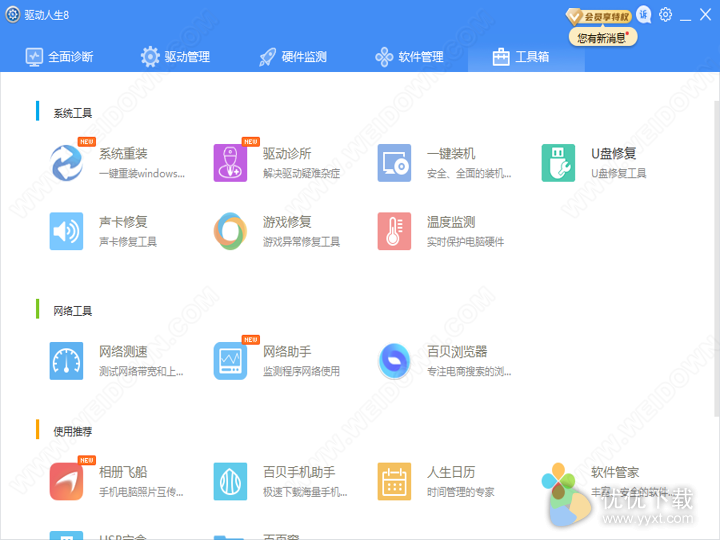Image resolution: width=720 pixels, height=540 pixels.
Task: Click the 时间管理的专家 description text
Action: pos(461,492)
